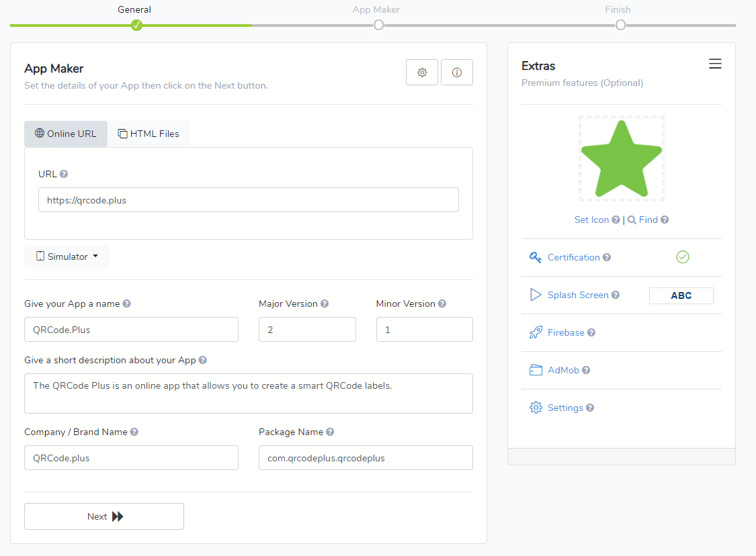Click the Major Version field
The width and height of the screenshot is (756, 556).
pos(307,330)
